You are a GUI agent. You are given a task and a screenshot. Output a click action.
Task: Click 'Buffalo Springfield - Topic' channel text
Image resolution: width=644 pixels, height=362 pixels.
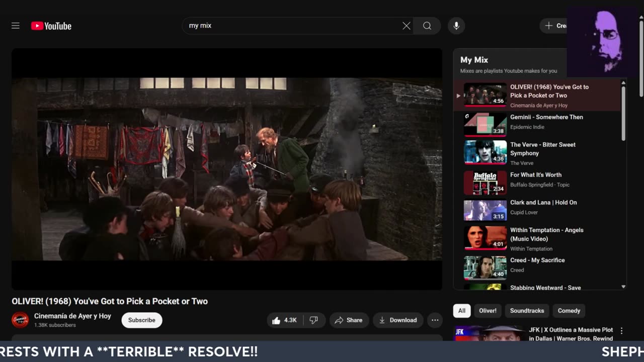(x=540, y=185)
